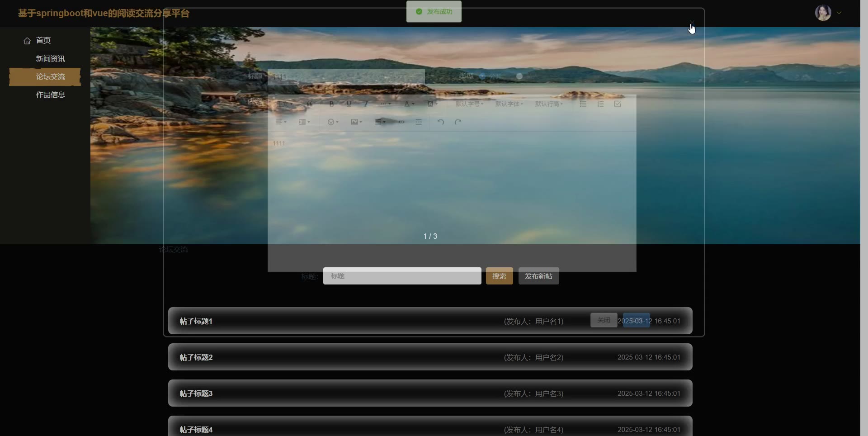The image size is (868, 436).
Task: Open the font color picker
Action: [x=409, y=104]
